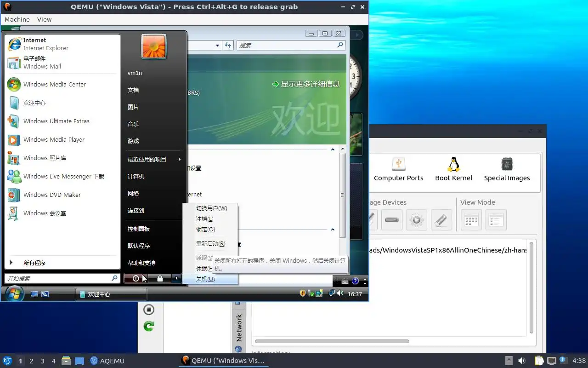Open 帮助和支持 in the Start menu

click(x=154, y=263)
